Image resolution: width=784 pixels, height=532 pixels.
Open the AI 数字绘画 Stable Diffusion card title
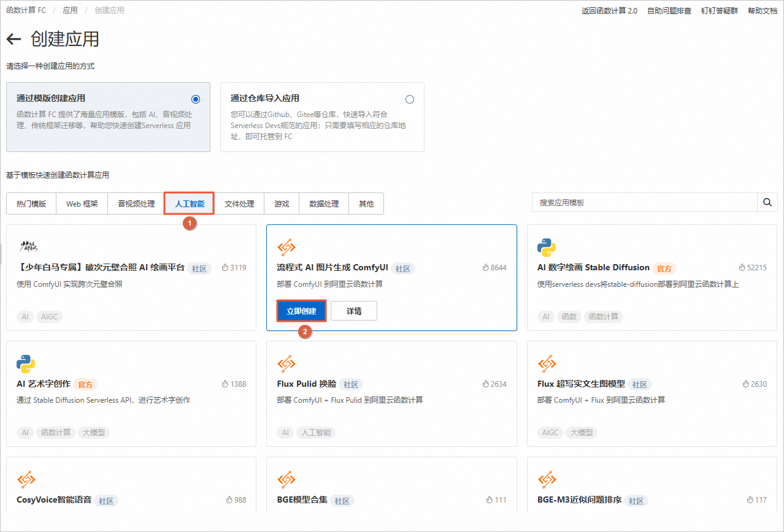593,268
